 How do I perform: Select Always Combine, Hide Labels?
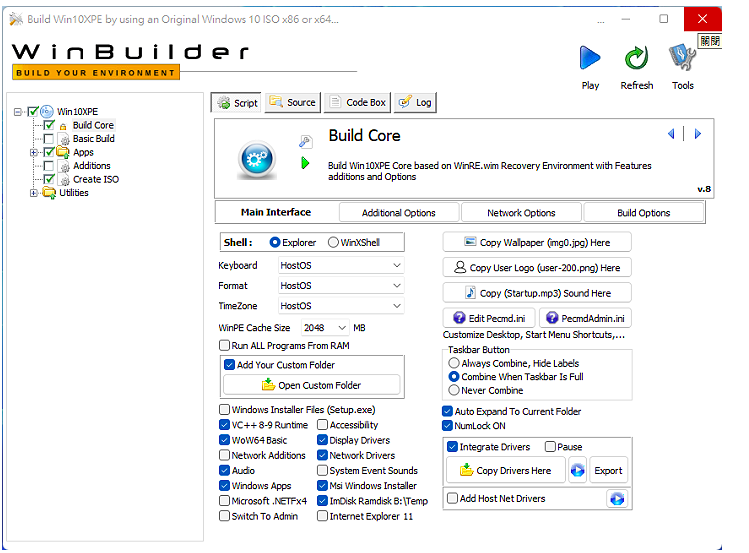pos(454,363)
